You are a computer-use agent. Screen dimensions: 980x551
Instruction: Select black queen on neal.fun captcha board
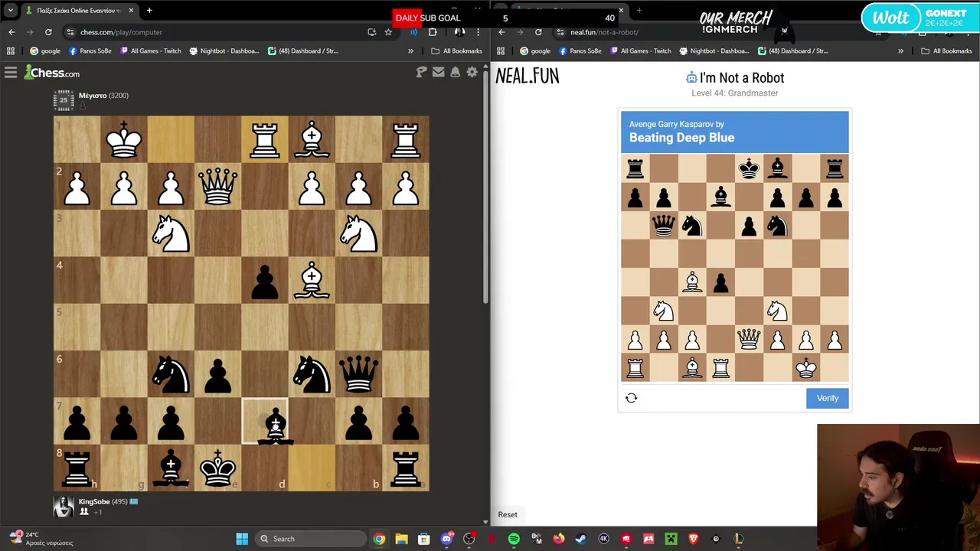pos(664,226)
